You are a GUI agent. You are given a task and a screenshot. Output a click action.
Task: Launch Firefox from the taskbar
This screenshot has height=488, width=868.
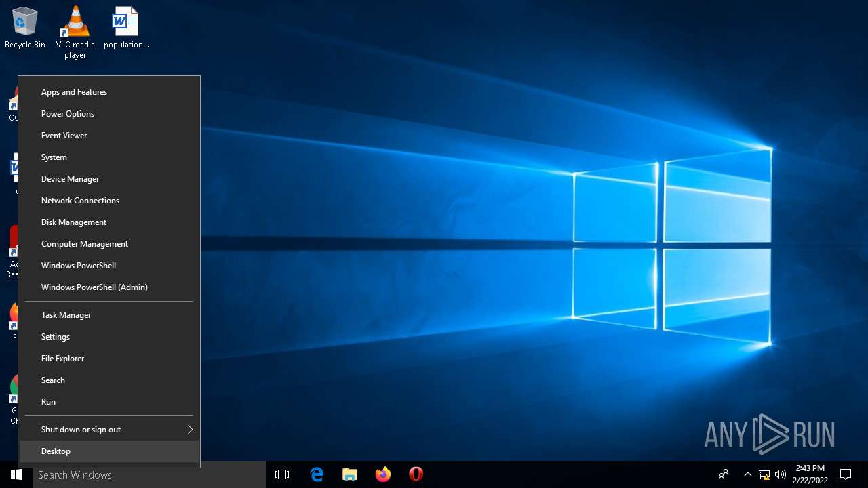383,474
